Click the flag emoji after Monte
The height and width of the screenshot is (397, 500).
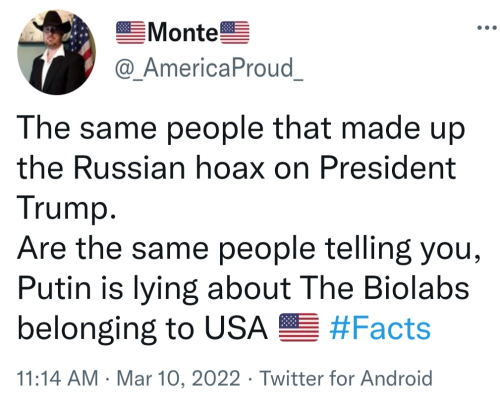(x=235, y=33)
